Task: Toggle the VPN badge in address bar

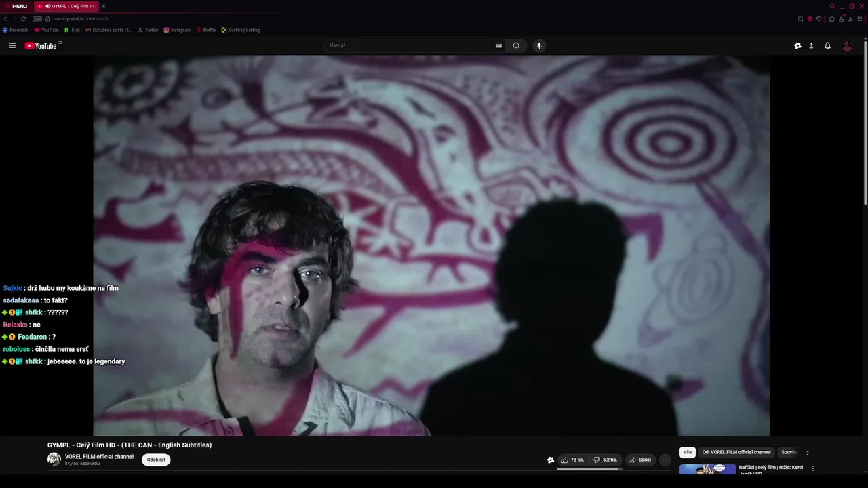Action: coord(37,19)
